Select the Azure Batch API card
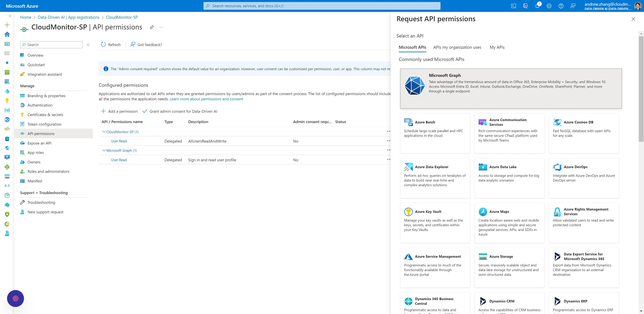The height and width of the screenshot is (314, 644). [435, 133]
